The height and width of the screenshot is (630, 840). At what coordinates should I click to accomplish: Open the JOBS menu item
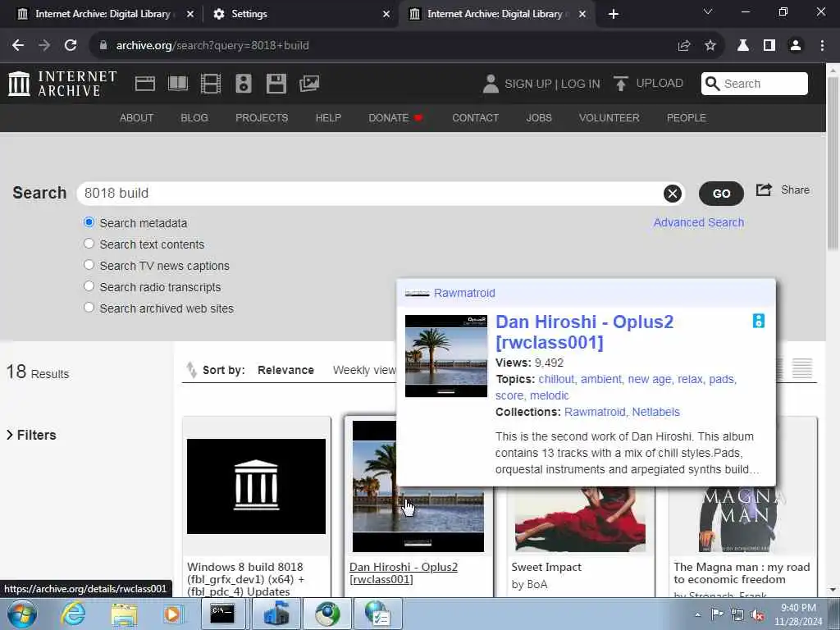point(539,118)
